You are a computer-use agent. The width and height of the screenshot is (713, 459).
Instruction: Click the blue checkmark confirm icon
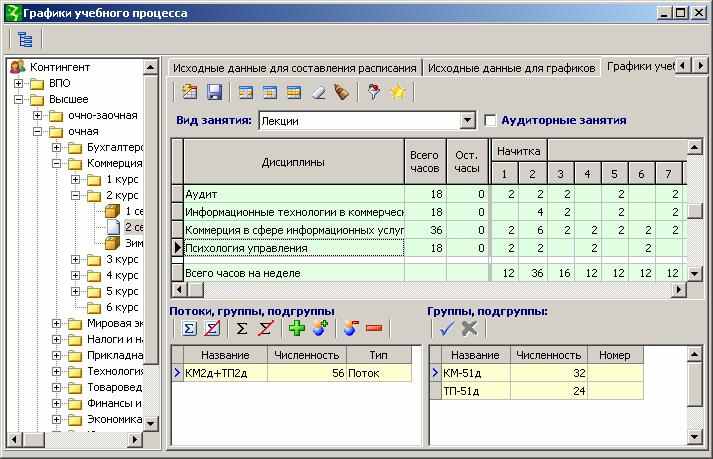click(446, 328)
